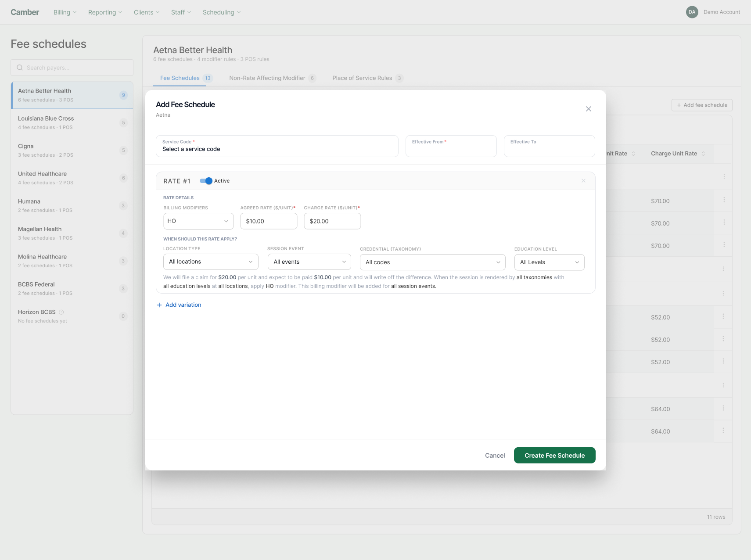The width and height of the screenshot is (751, 560).
Task: Select Magellan Health payer
Action: point(72,233)
